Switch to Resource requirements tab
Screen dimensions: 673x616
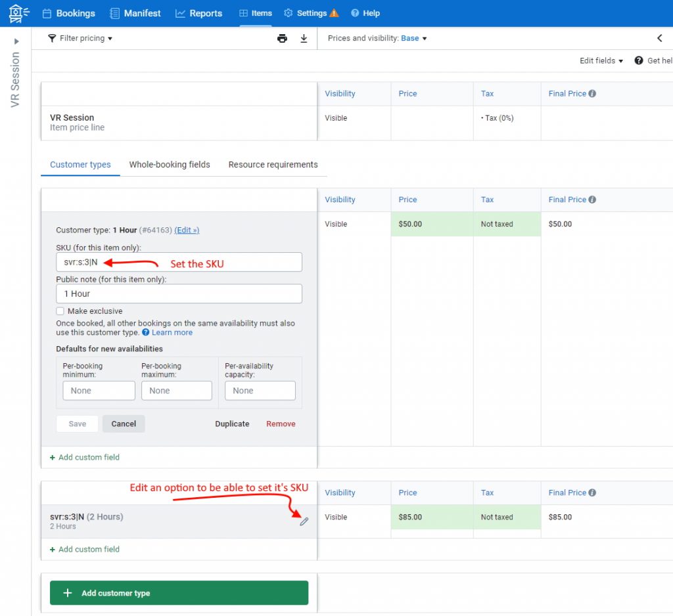point(273,164)
